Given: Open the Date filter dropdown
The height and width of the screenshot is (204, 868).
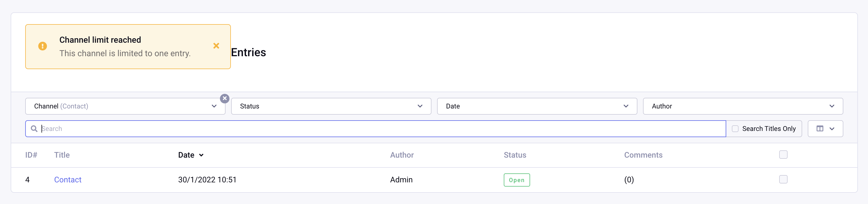Looking at the screenshot, I should (x=537, y=106).
